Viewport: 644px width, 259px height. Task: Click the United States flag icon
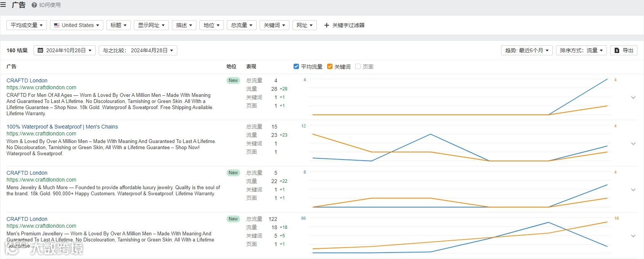(x=57, y=25)
